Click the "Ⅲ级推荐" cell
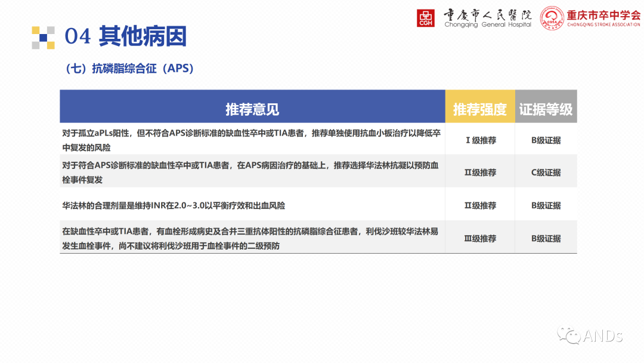Screen dimensions: 644x363 pyautogui.click(x=480, y=238)
